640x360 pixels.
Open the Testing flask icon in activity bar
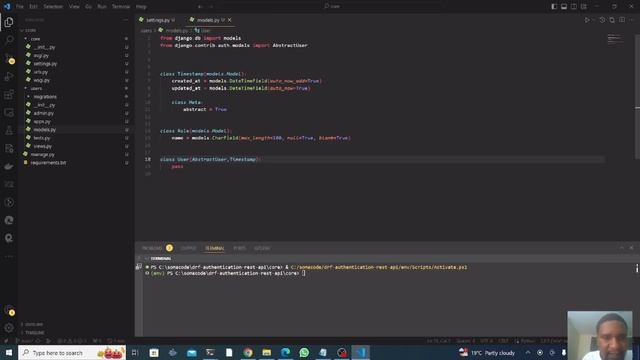pos(9,130)
